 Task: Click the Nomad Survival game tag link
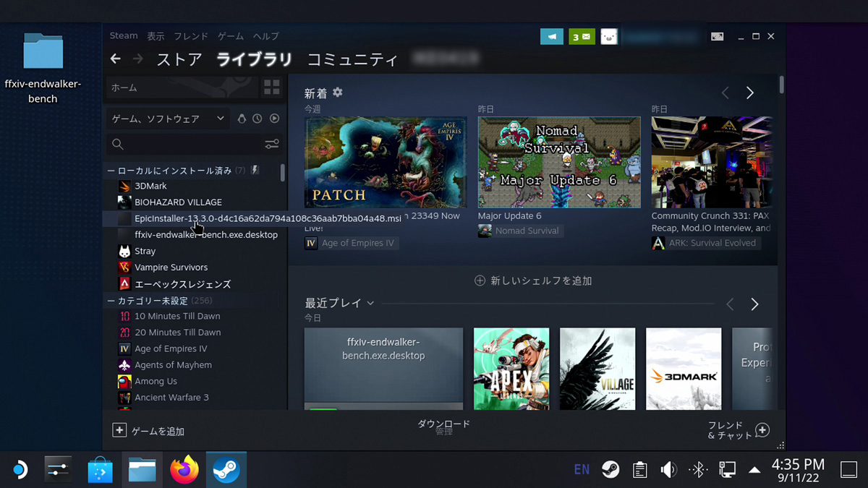[x=519, y=231]
